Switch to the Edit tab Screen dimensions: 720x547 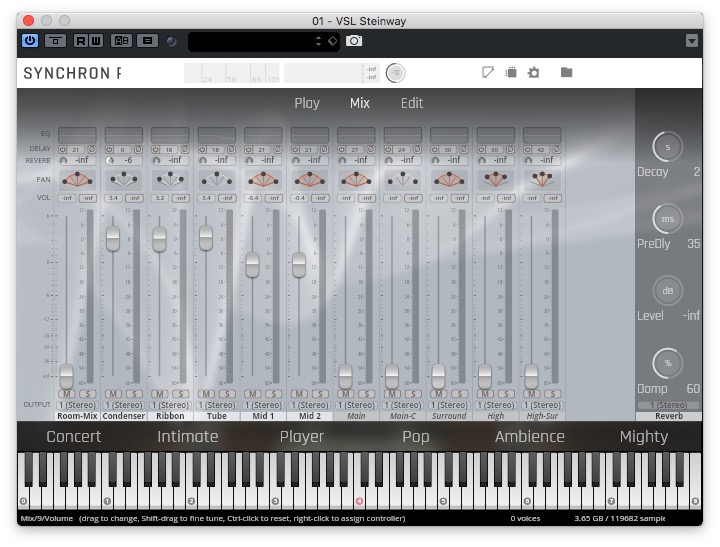pyautogui.click(x=412, y=103)
